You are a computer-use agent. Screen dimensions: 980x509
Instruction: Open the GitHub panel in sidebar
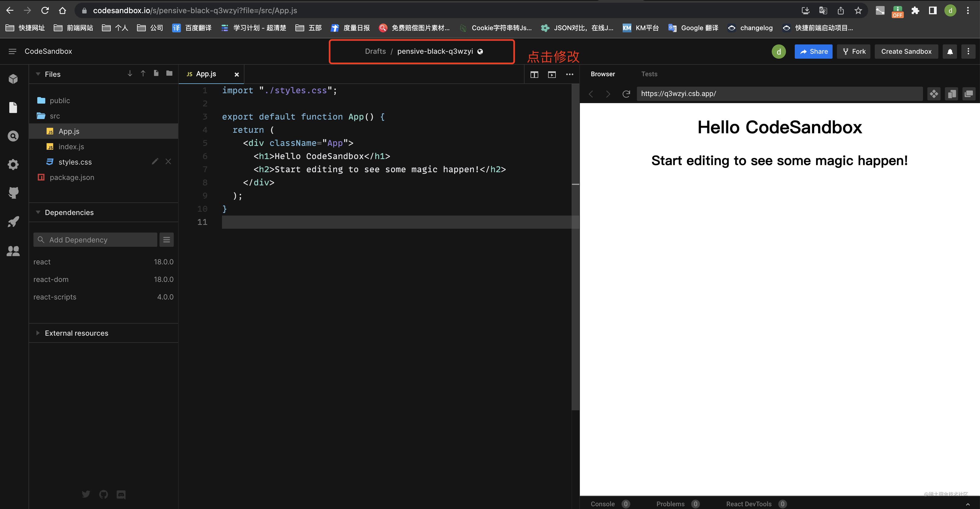(13, 193)
